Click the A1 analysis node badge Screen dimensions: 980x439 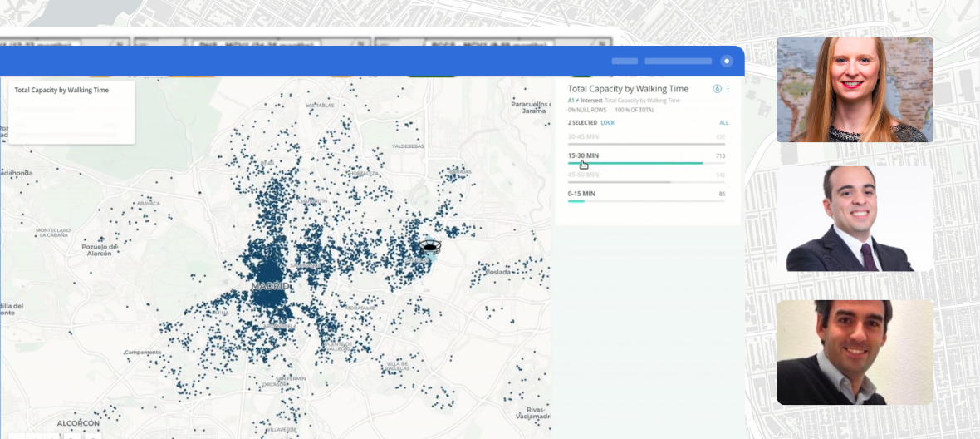572,100
